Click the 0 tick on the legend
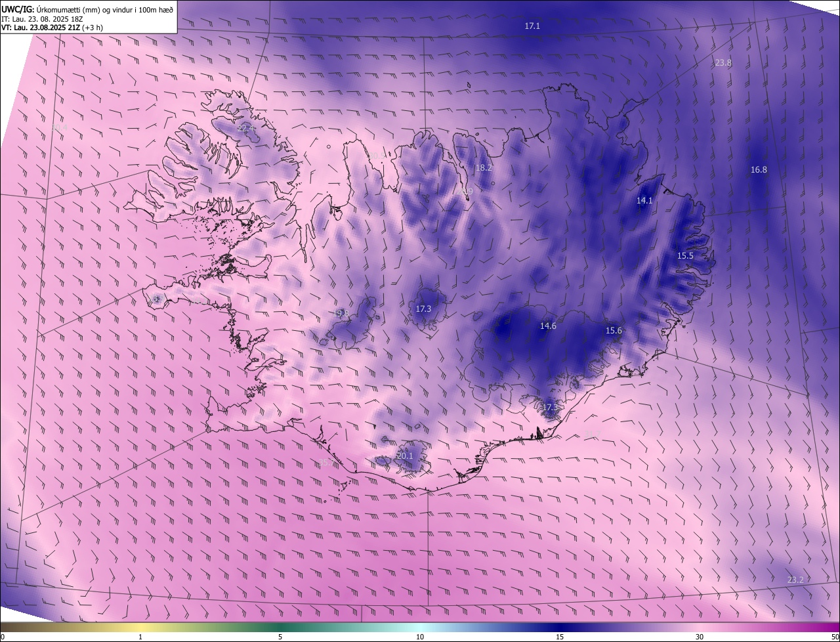 3,637
